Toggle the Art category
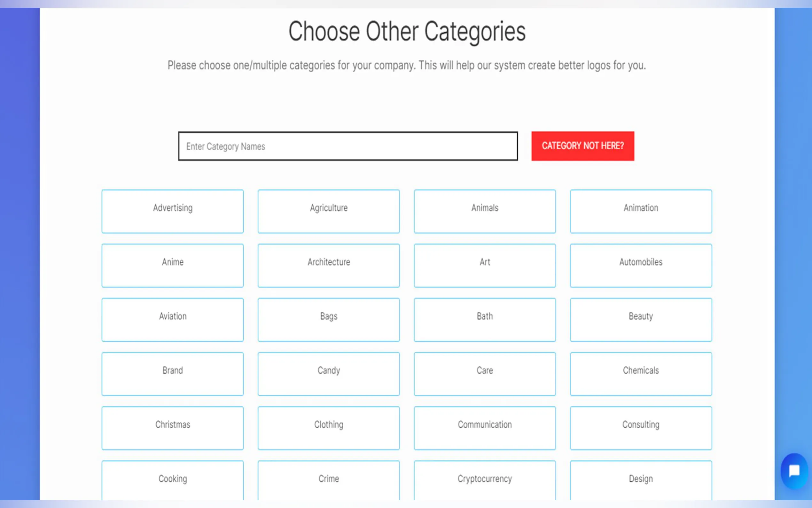The width and height of the screenshot is (812, 508). coord(485,266)
